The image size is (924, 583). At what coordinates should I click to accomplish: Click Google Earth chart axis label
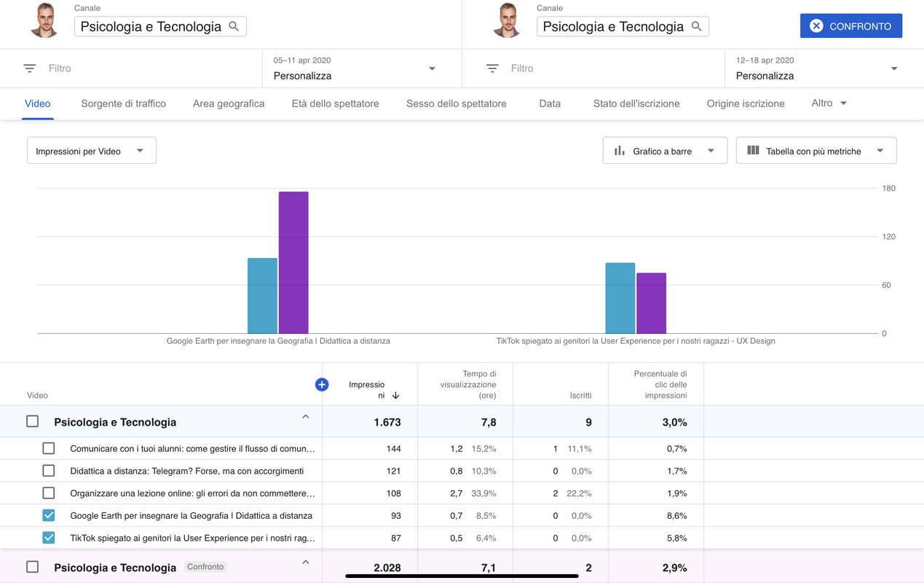278,341
